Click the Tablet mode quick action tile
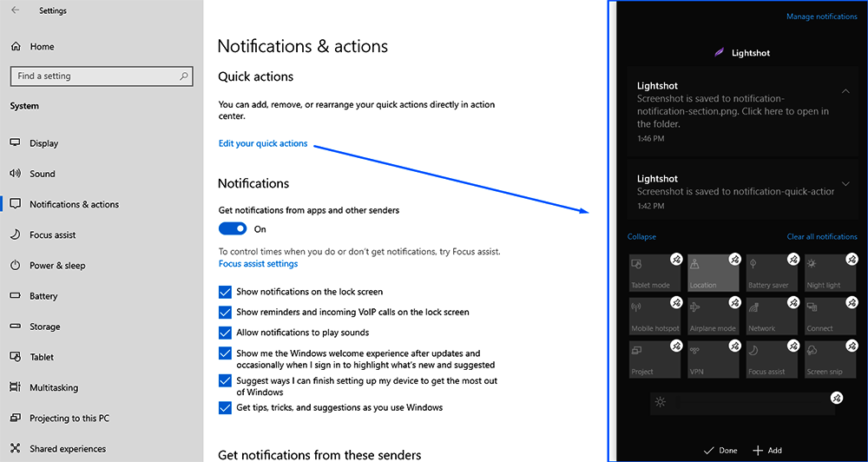The image size is (868, 462). tap(654, 273)
